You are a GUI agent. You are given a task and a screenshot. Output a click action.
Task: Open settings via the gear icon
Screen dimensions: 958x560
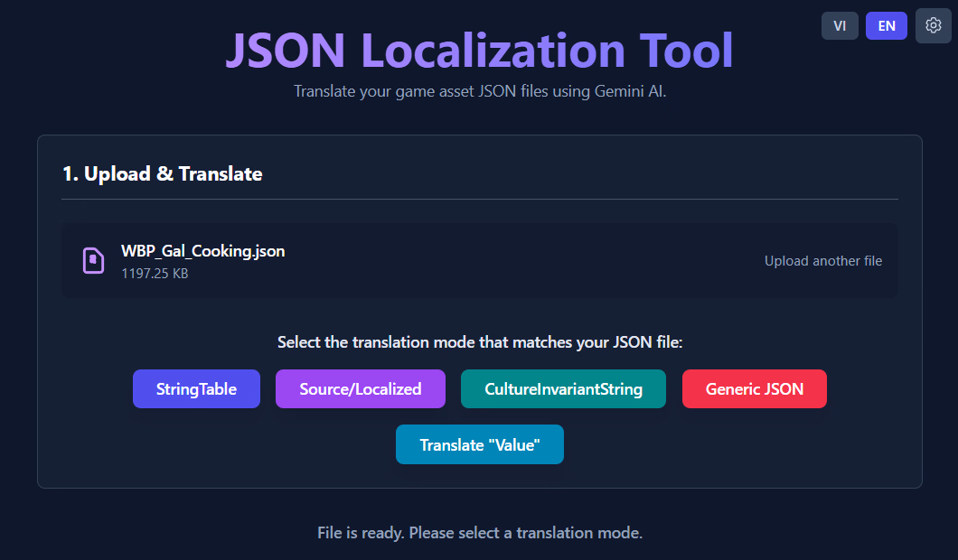coord(934,25)
